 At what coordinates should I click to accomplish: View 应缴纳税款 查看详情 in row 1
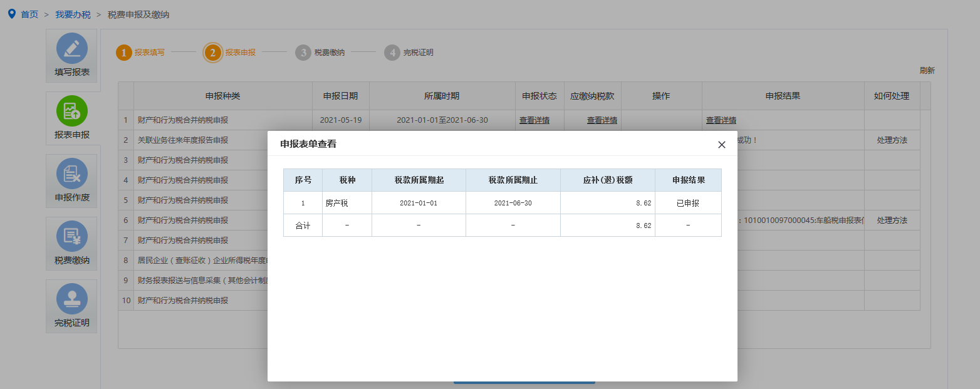(x=602, y=120)
